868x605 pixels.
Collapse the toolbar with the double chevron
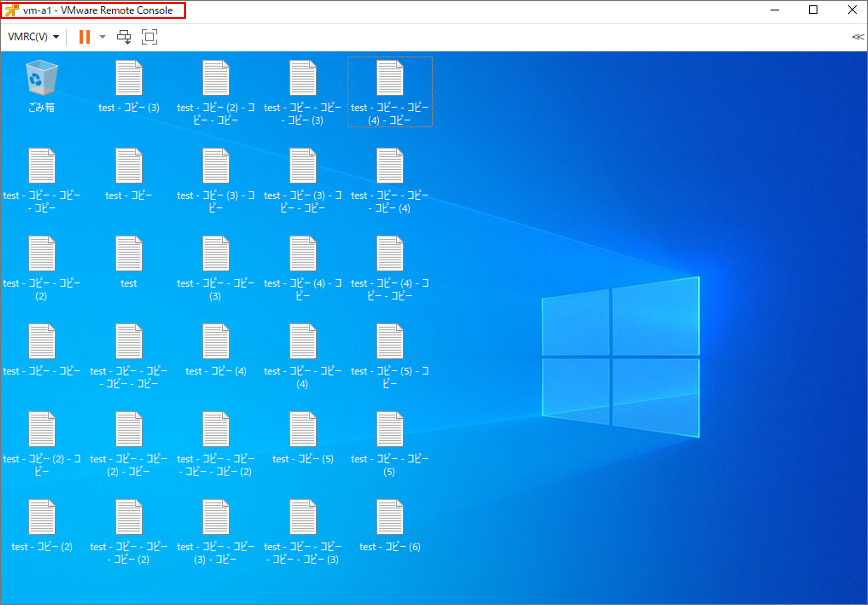pos(858,37)
